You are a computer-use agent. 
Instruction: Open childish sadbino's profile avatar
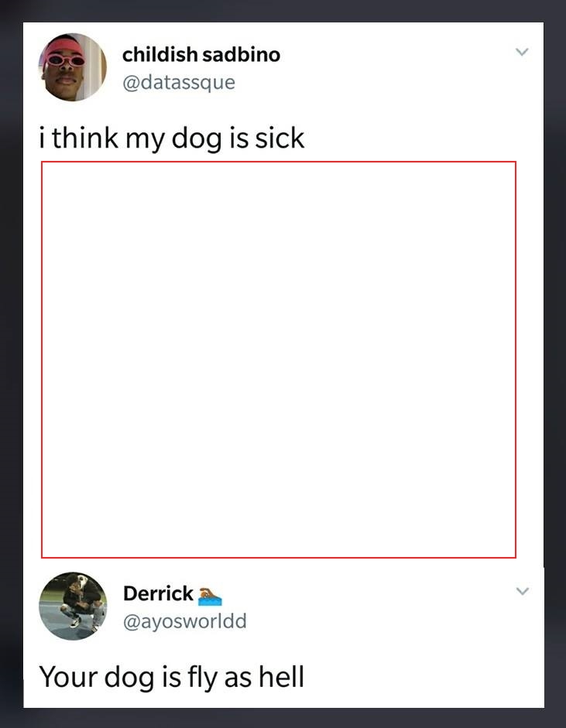pyautogui.click(x=72, y=67)
